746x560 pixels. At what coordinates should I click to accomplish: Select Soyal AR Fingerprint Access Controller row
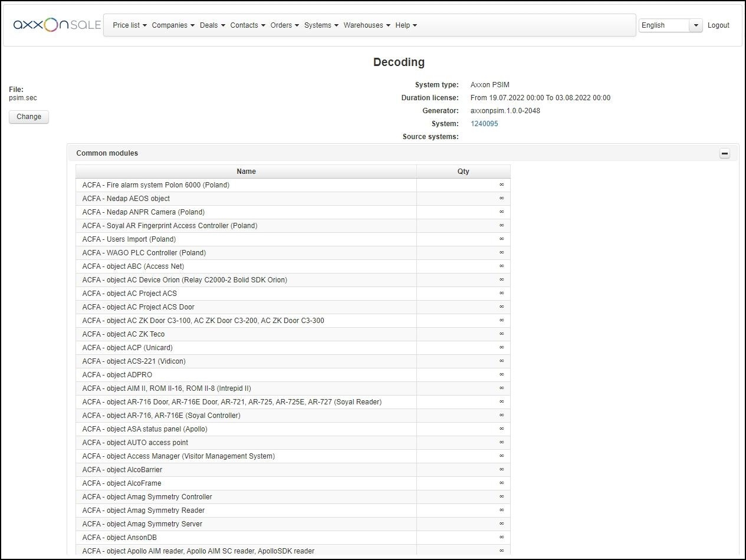click(x=293, y=226)
